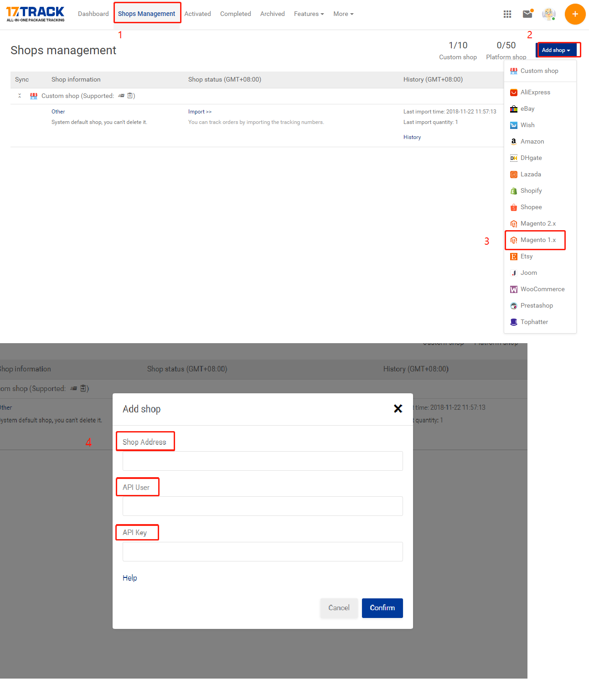Screen dimensions: 589x700
Task: Select the Amazon platform option
Action: (x=532, y=142)
